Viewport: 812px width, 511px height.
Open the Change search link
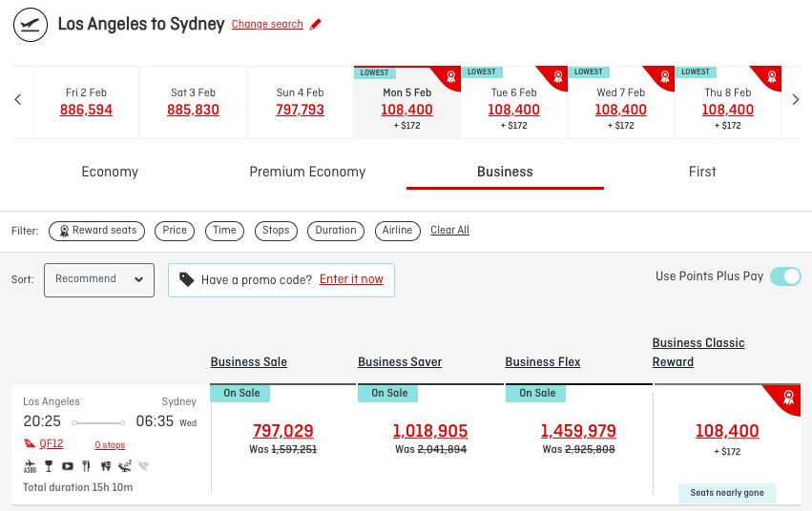click(267, 24)
